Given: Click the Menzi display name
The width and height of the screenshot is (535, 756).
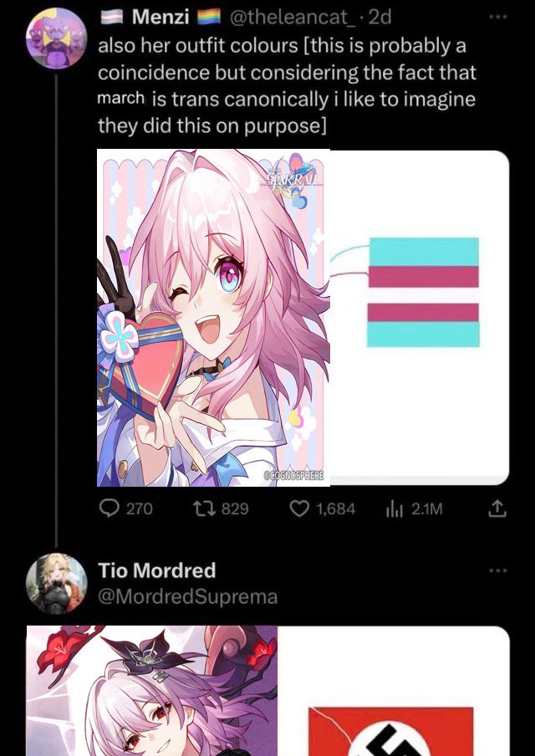Looking at the screenshot, I should click(161, 17).
